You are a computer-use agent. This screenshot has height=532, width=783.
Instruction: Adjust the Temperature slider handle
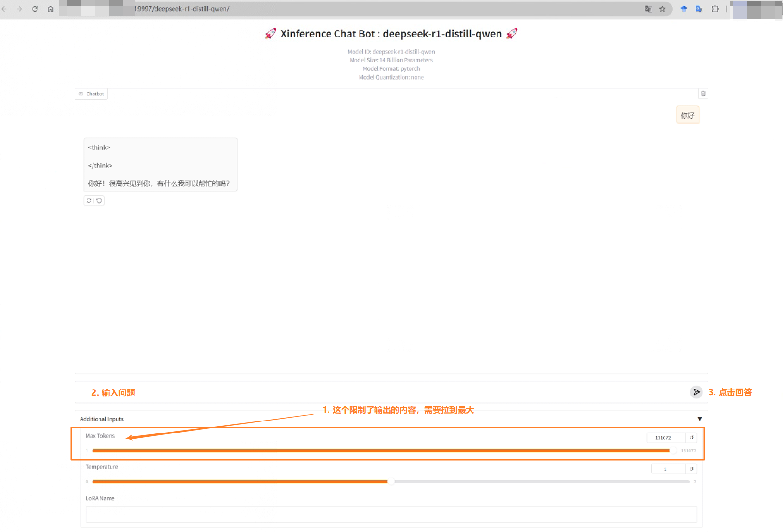[x=391, y=482]
